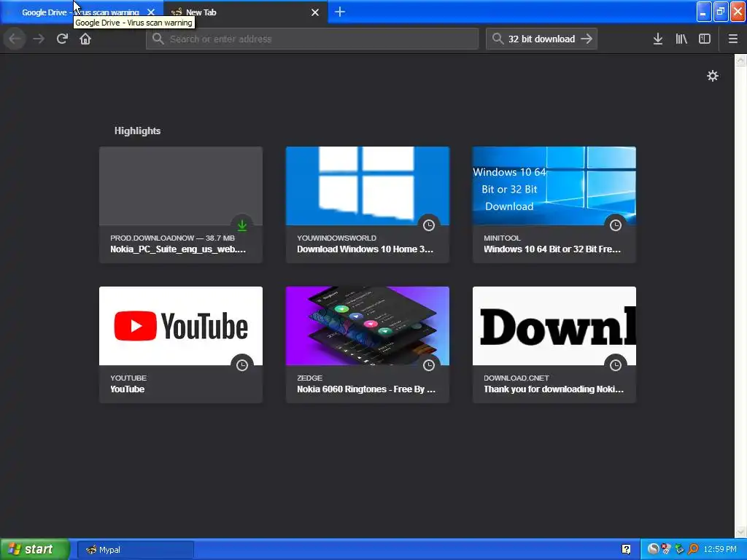The height and width of the screenshot is (560, 747).
Task: Click the 'Download Windows 10 Home 3...' title
Action: (x=365, y=249)
